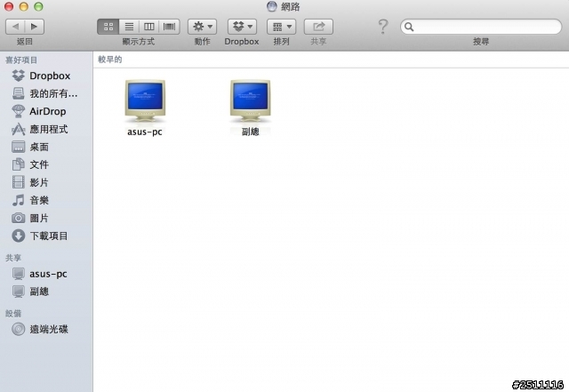The image size is (569, 392).
Task: Open AirDrop in the sidebar
Action: 46,111
